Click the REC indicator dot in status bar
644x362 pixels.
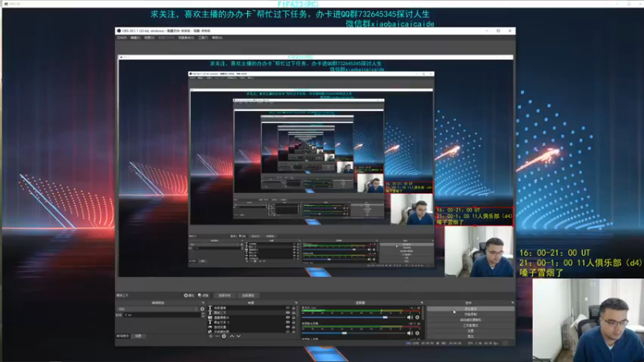[438, 343]
